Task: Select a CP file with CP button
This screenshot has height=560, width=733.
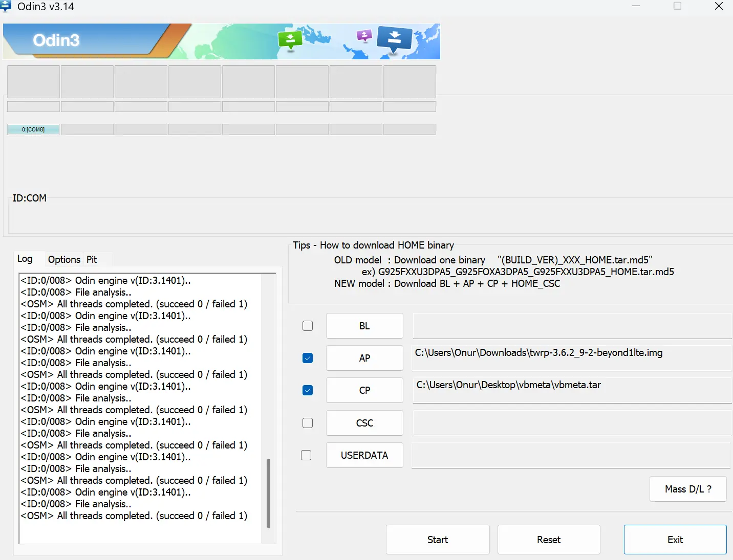Action: (x=364, y=390)
